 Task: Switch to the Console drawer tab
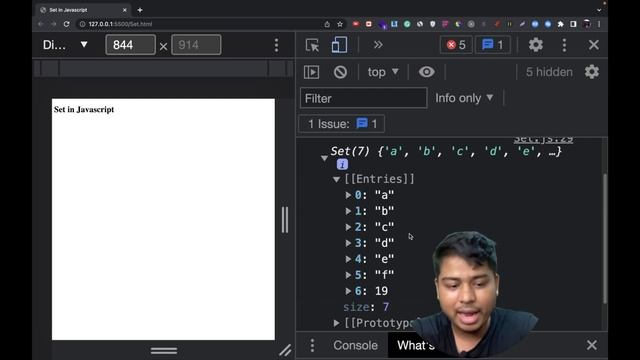[x=355, y=345]
